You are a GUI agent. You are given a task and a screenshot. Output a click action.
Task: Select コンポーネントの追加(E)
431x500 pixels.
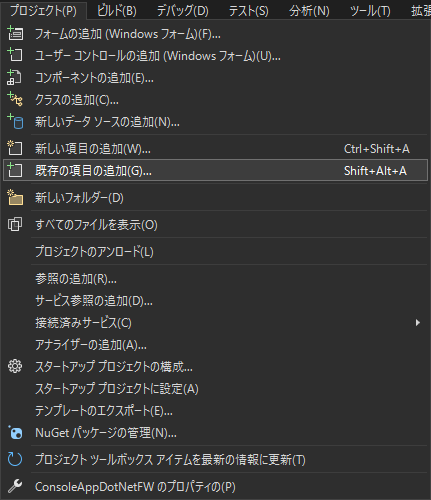[x=215, y=78]
